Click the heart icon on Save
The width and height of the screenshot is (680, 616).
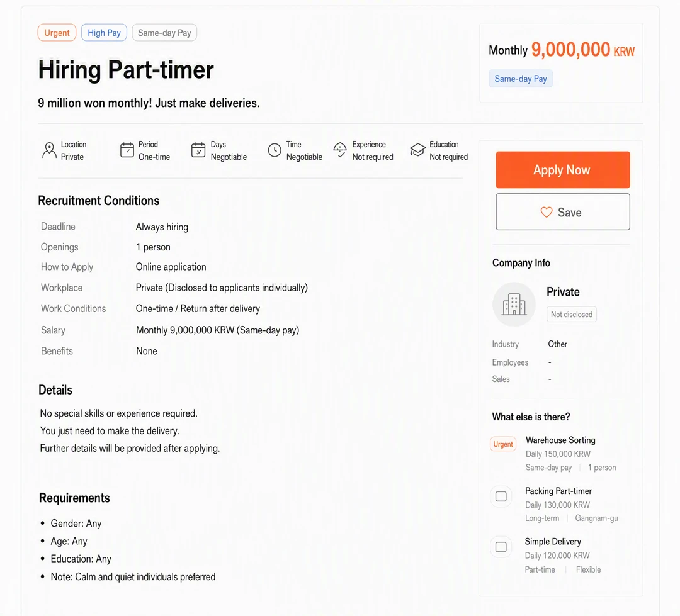coord(547,212)
